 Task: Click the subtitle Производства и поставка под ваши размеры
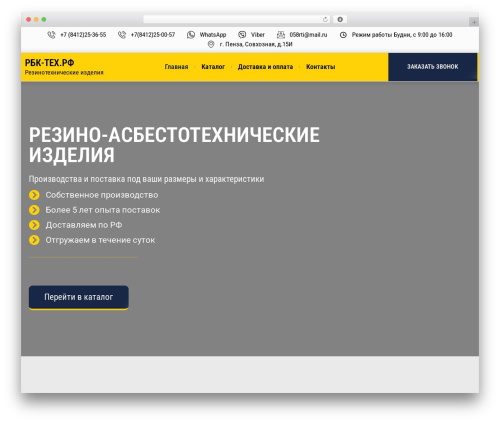(146, 179)
